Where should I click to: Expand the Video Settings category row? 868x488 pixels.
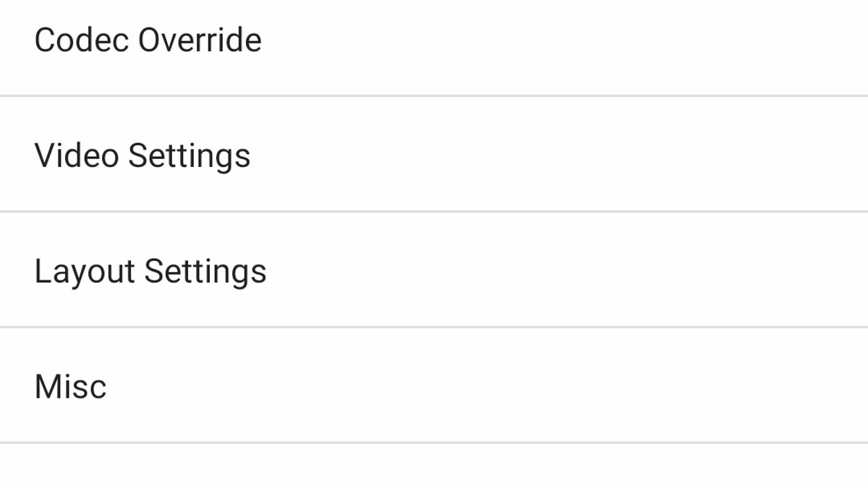pyautogui.click(x=434, y=154)
